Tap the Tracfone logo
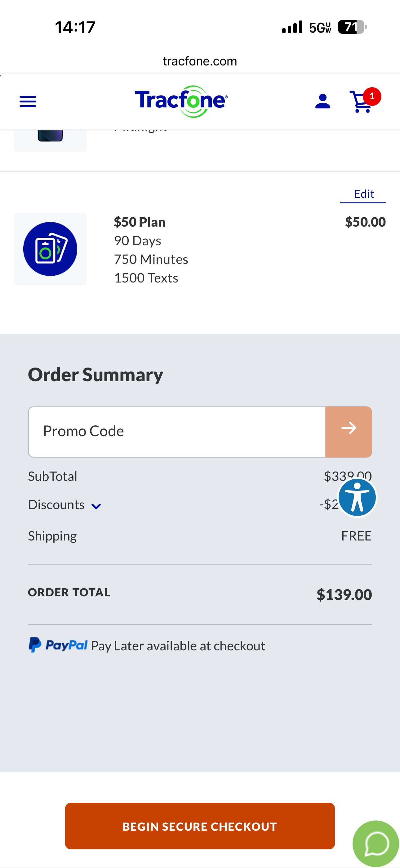400x868 pixels. [x=181, y=101]
